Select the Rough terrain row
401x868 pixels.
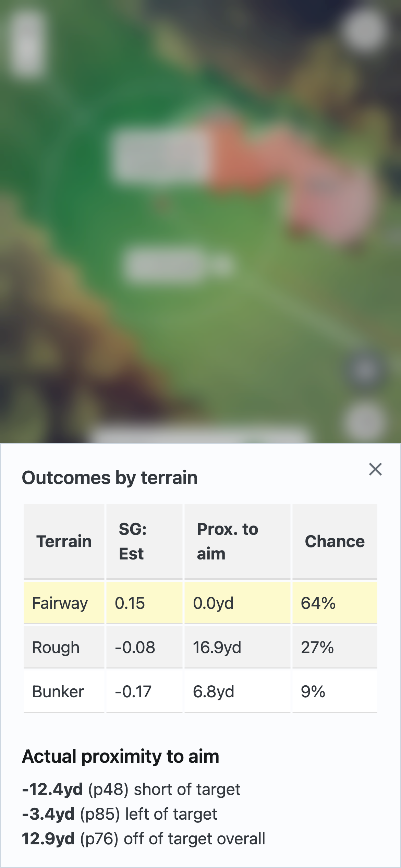click(x=200, y=647)
